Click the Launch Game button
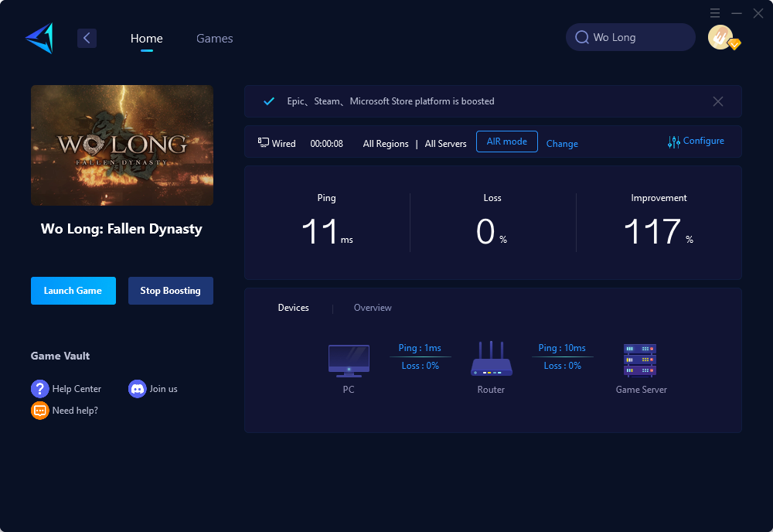This screenshot has width=773, height=532. tap(73, 291)
